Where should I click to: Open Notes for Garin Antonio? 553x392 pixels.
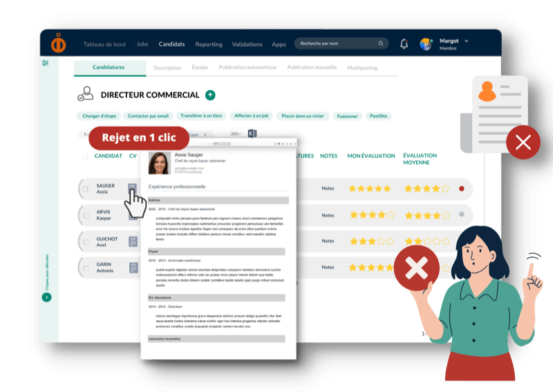click(x=328, y=268)
